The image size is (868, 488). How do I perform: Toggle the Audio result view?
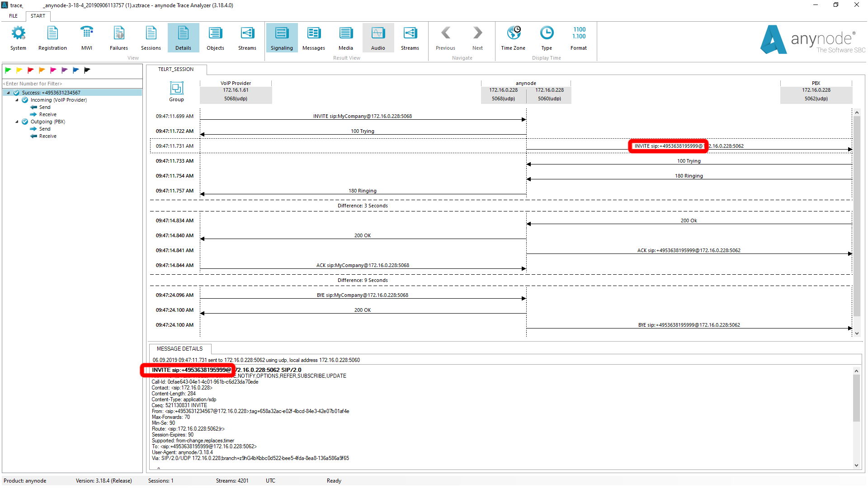tap(378, 38)
